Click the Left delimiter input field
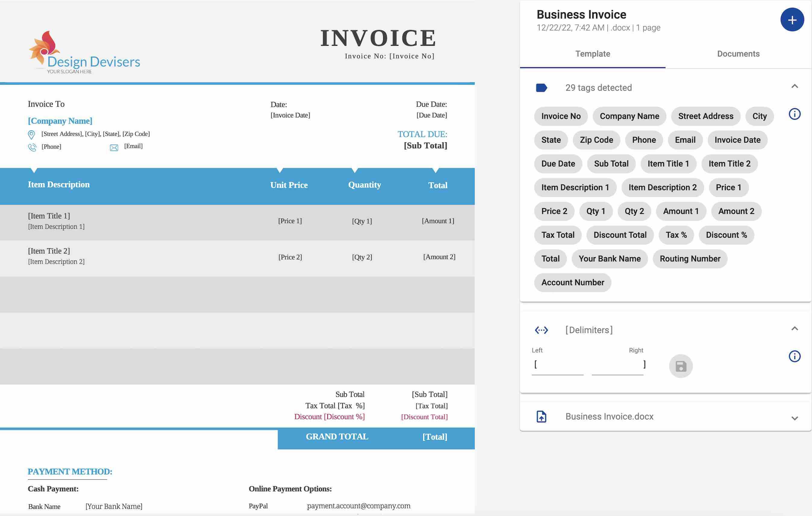Image resolution: width=812 pixels, height=516 pixels. coord(557,365)
